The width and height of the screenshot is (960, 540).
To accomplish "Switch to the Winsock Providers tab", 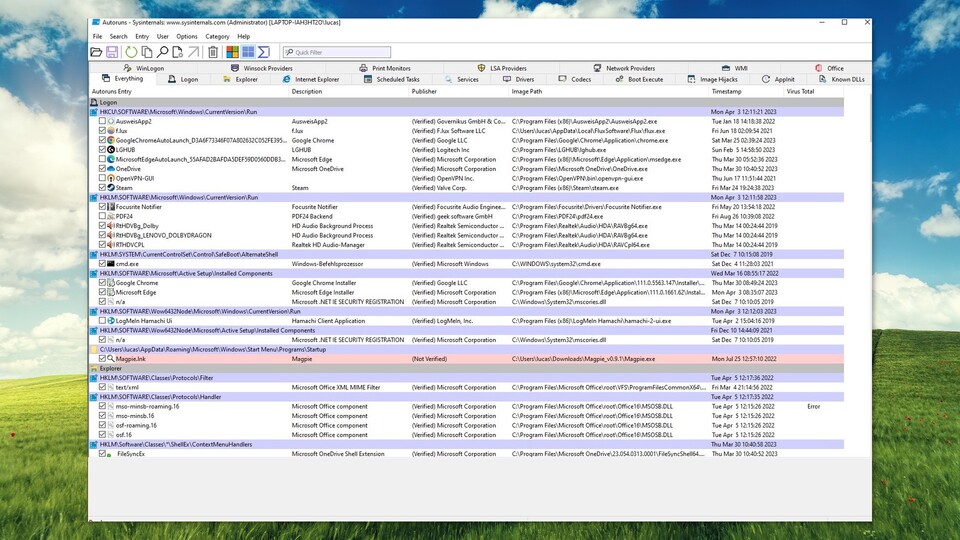I will tap(262, 68).
